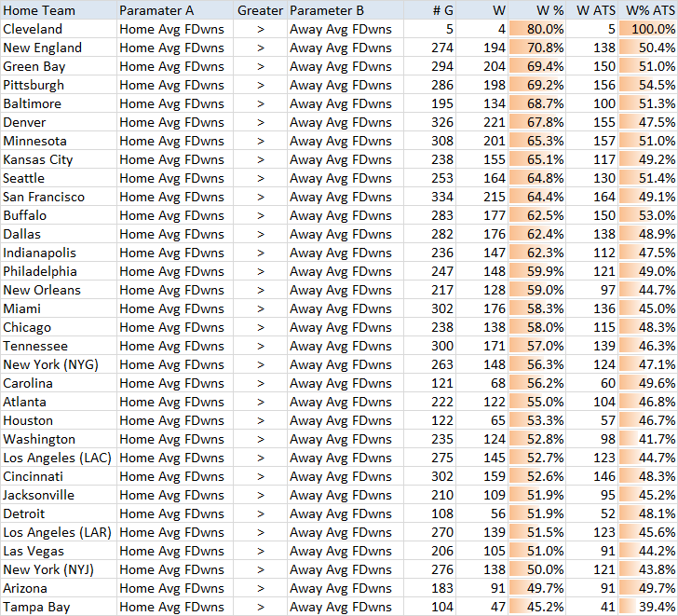Select Houston's 53.3% win percentage cell

pos(537,419)
